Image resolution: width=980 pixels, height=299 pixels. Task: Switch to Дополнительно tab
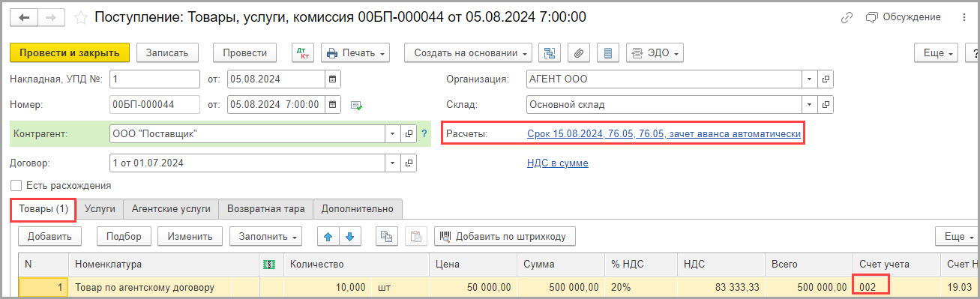[x=358, y=209]
